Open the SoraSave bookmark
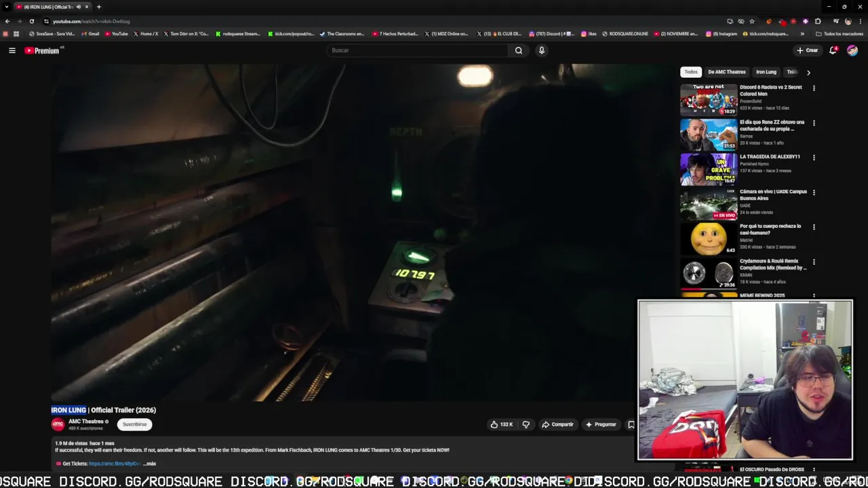868x488 pixels. coord(52,33)
